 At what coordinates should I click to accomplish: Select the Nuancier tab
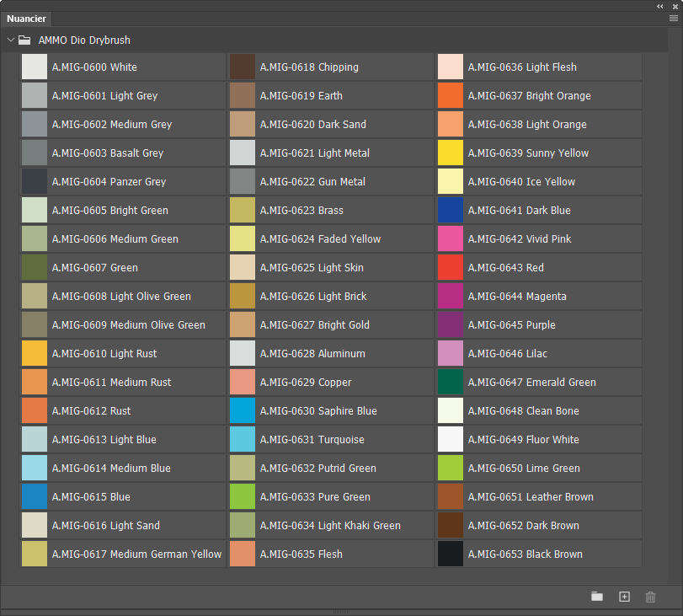click(x=26, y=19)
